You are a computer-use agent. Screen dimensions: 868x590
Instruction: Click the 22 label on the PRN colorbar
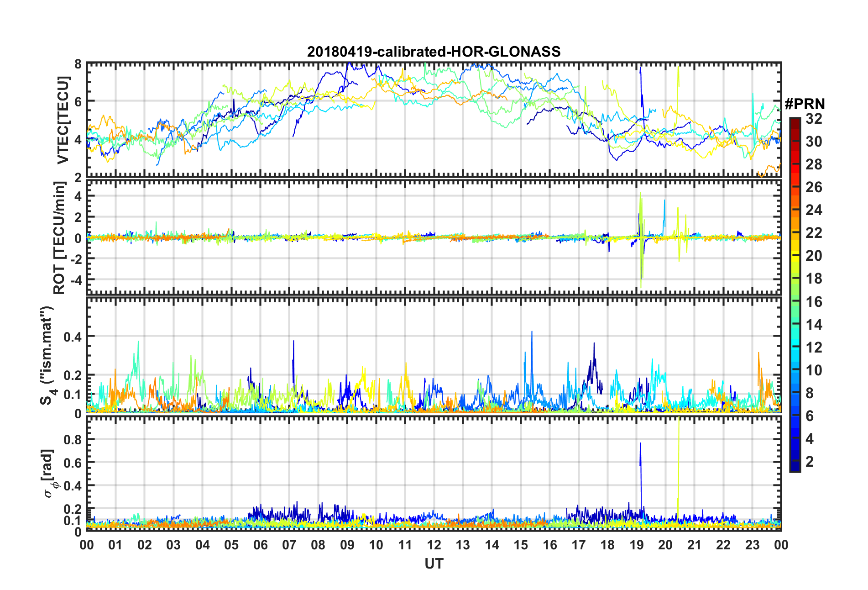click(814, 233)
